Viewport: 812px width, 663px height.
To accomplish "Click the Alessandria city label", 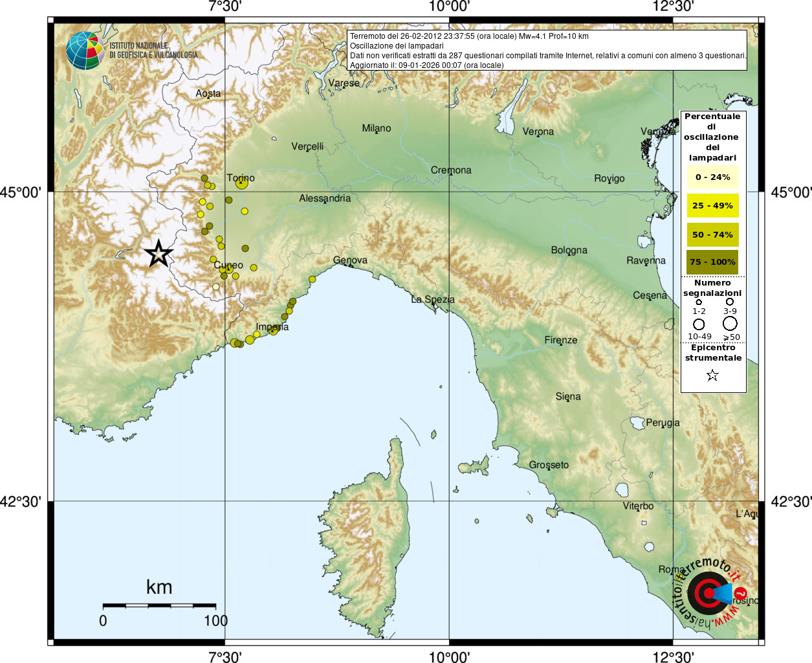I will [x=325, y=198].
